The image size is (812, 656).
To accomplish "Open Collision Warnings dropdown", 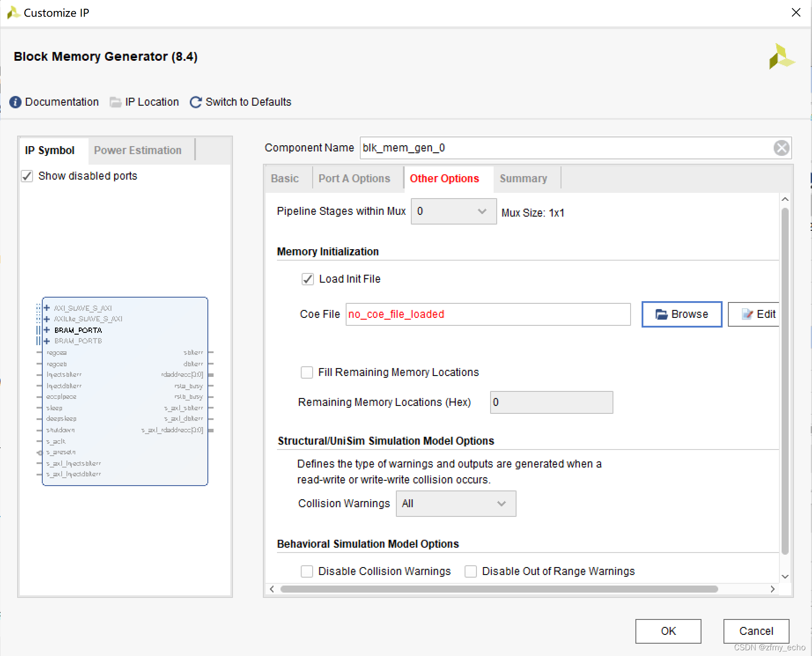I will 456,504.
